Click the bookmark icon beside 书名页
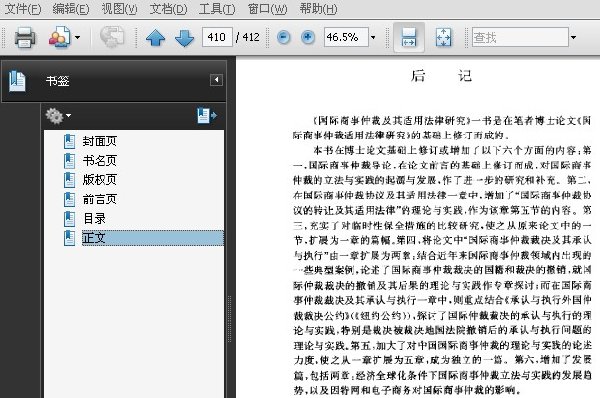600x398 pixels. (x=69, y=161)
